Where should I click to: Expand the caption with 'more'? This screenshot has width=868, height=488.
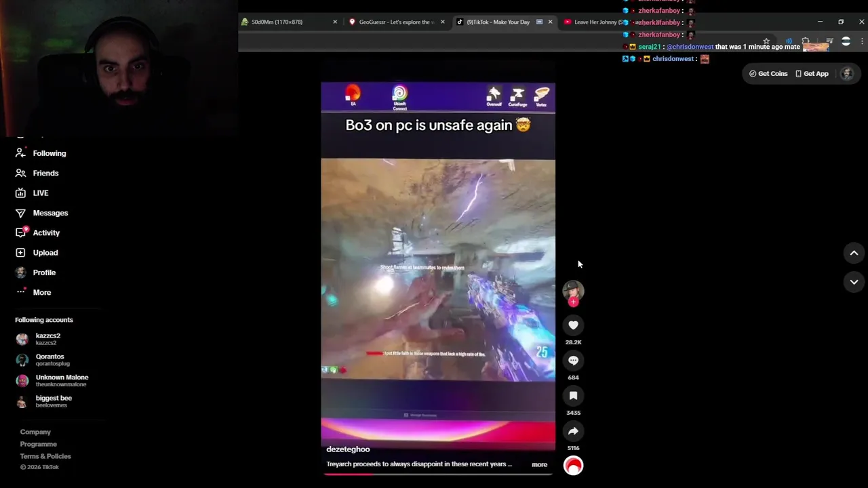coord(539,464)
